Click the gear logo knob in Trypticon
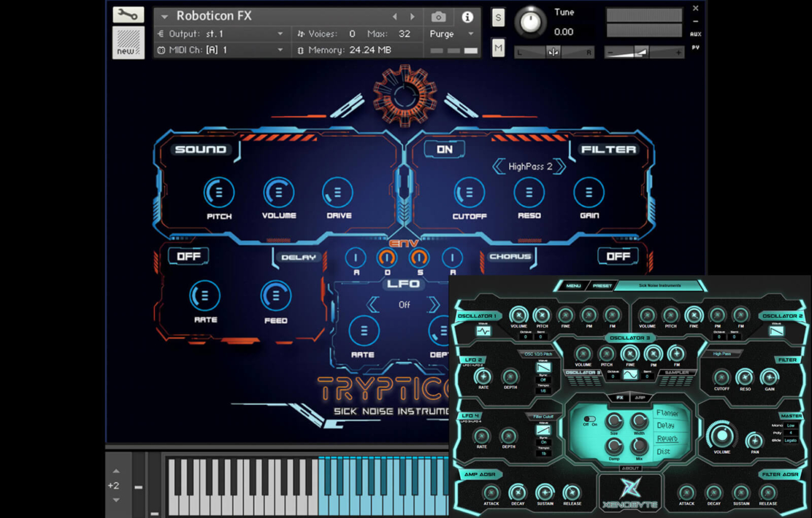812x518 pixels. point(404,95)
